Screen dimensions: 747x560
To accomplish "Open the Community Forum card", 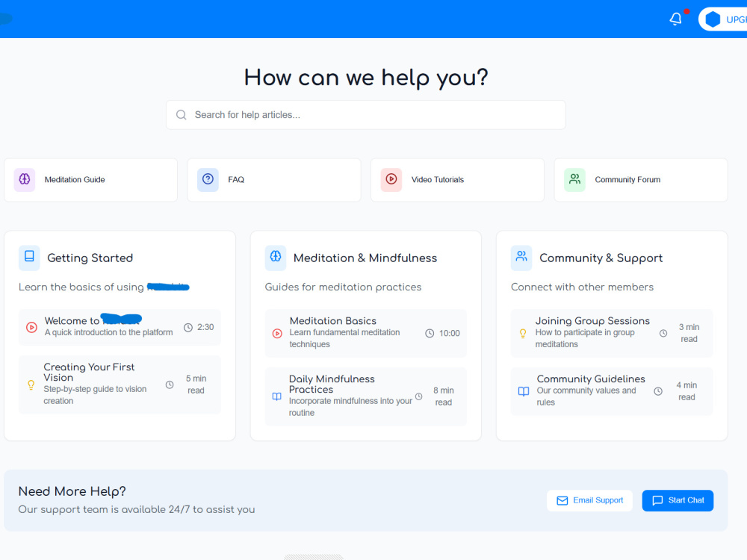I will (x=641, y=180).
